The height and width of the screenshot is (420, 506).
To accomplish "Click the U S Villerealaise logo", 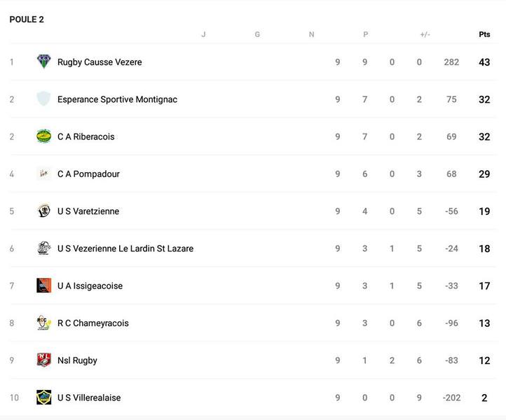I will pyautogui.click(x=44, y=398).
